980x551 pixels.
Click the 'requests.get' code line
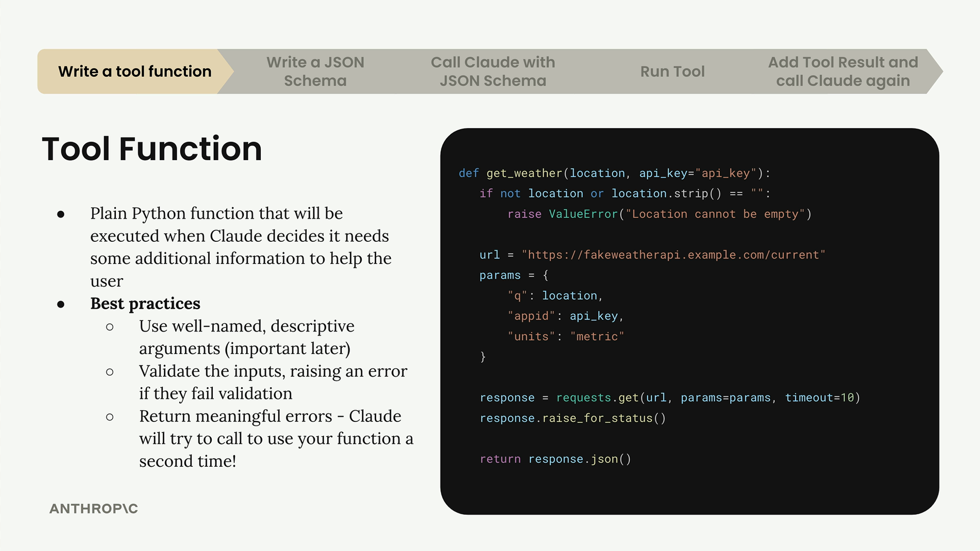pyautogui.click(x=670, y=398)
